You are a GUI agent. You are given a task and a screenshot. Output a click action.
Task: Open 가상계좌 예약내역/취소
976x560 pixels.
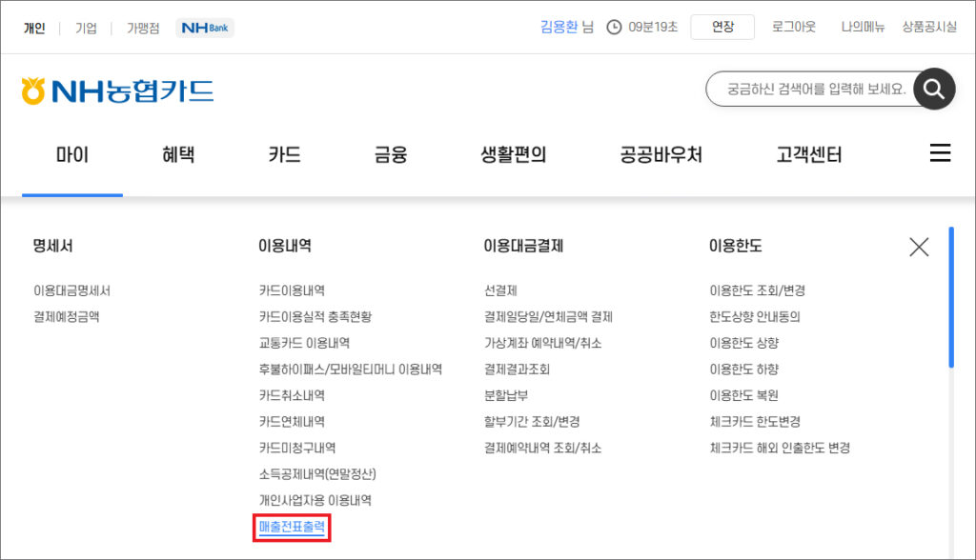click(542, 343)
